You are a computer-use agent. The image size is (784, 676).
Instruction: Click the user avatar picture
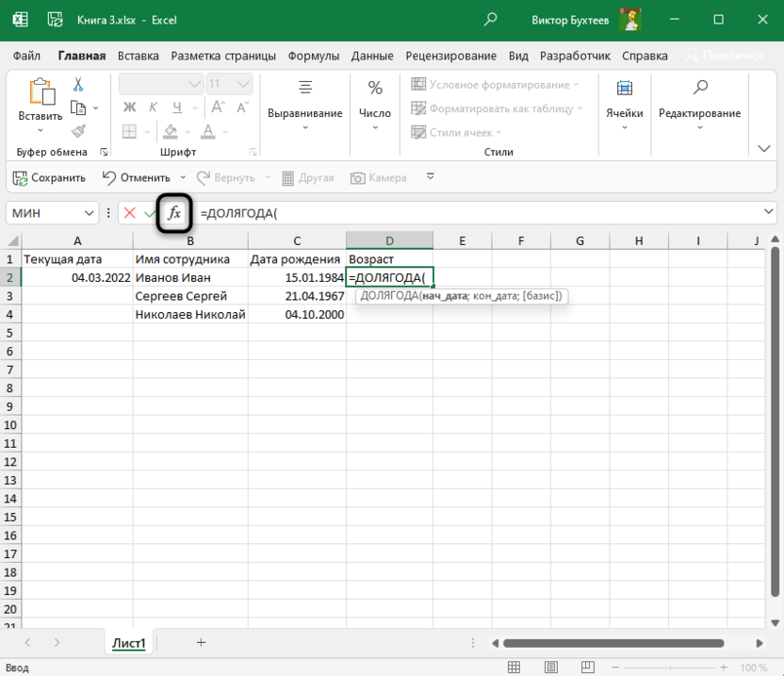pyautogui.click(x=630, y=20)
